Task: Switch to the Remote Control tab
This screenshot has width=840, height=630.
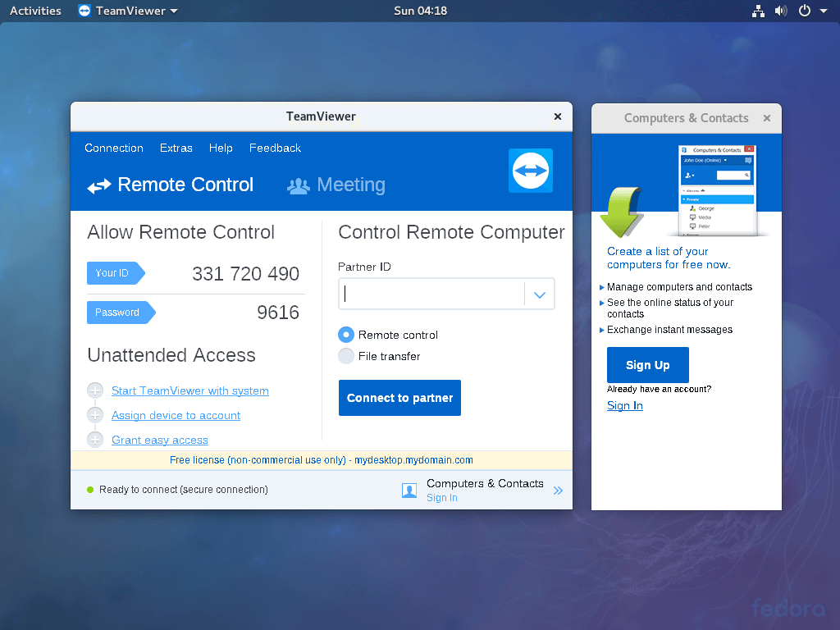Action: coord(171,185)
